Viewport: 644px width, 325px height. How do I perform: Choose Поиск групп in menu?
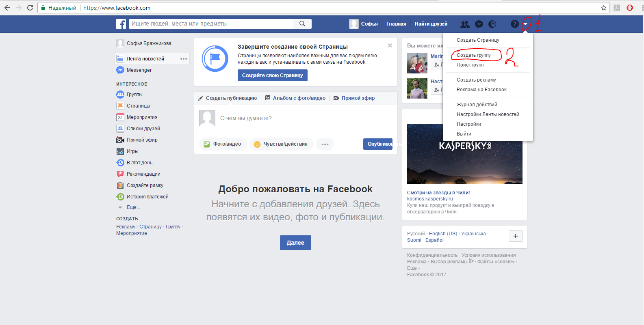click(470, 65)
